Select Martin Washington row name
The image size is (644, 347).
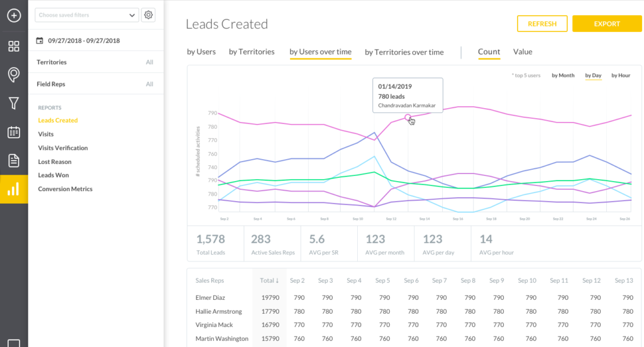[x=222, y=339]
